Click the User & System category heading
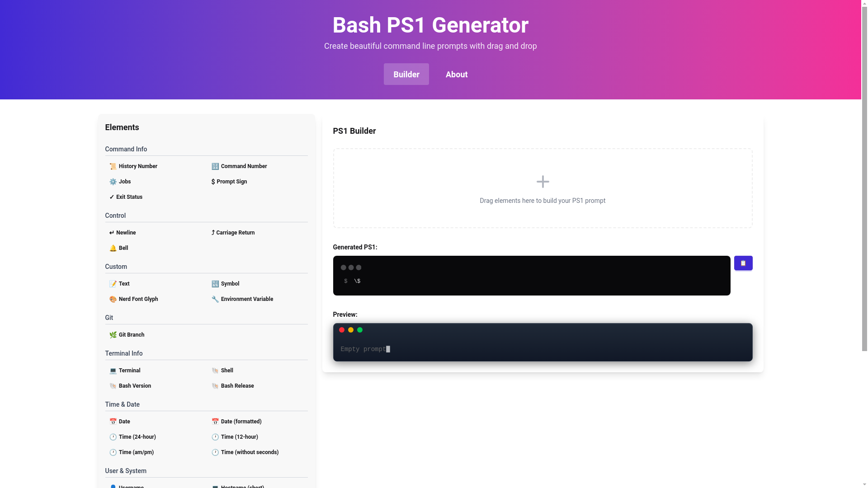Image resolution: width=868 pixels, height=488 pixels. pos(126,471)
